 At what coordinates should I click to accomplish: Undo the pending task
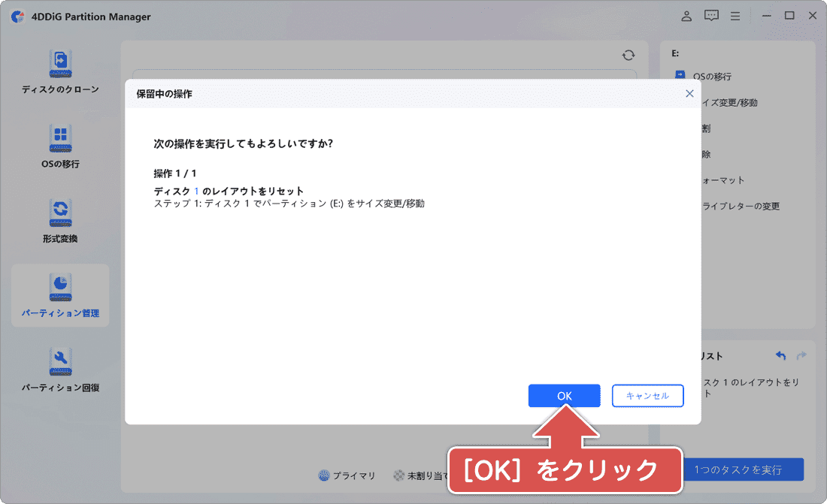point(780,356)
